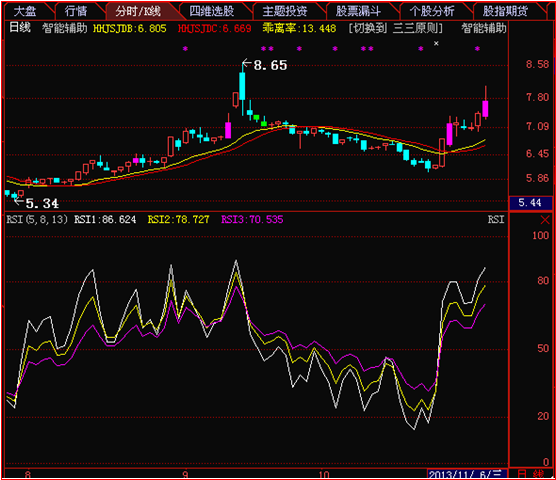Click the left 智能辅助 indicator name

pos(65,28)
